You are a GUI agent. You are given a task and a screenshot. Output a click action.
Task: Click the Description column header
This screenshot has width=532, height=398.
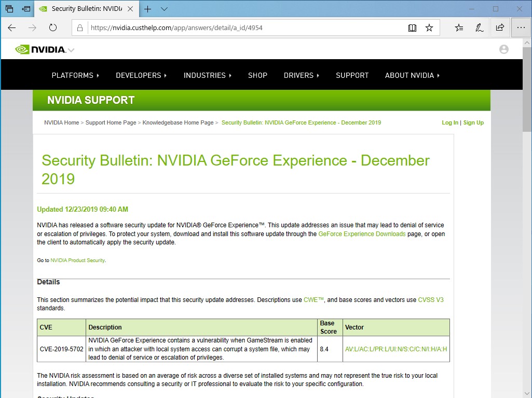pyautogui.click(x=201, y=327)
